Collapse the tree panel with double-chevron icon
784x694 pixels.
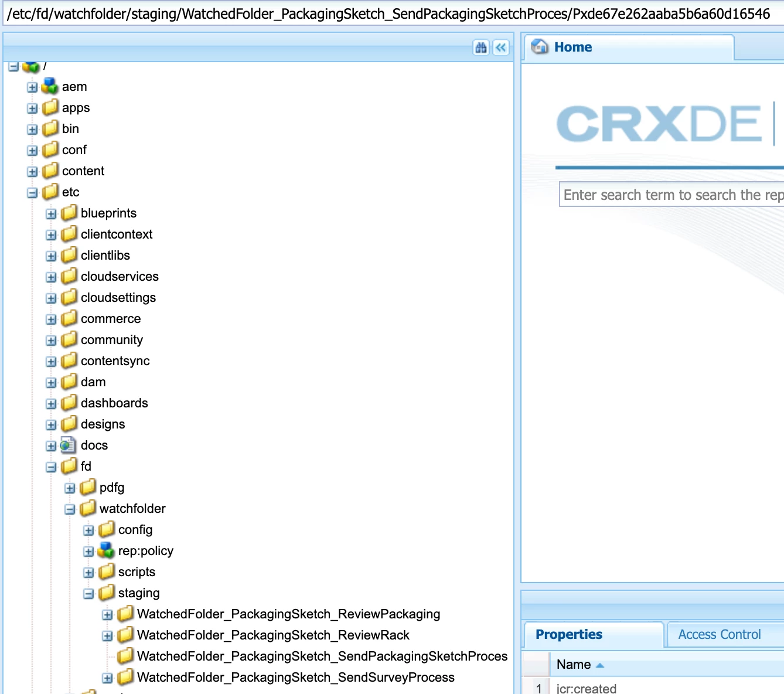tap(501, 47)
